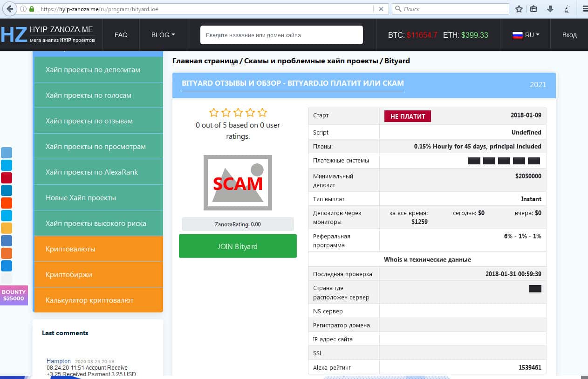Click the Вход login link
This screenshot has width=588, height=379.
[569, 35]
